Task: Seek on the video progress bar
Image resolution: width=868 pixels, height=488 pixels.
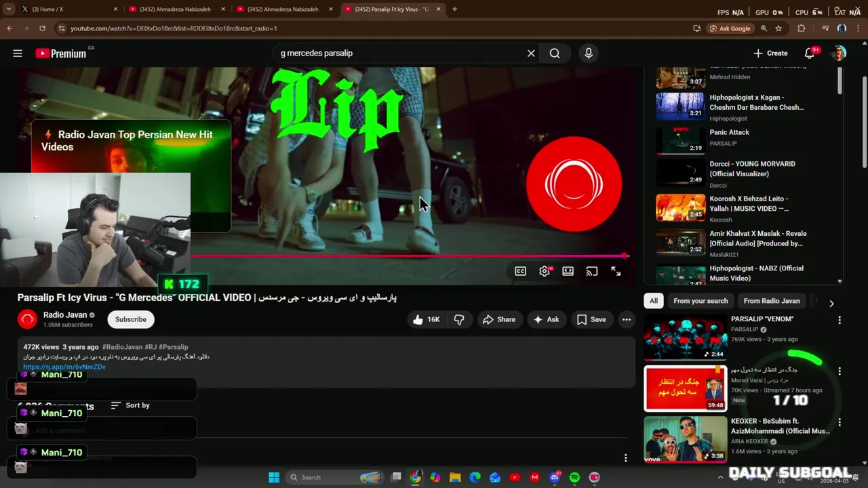Action: click(410, 256)
